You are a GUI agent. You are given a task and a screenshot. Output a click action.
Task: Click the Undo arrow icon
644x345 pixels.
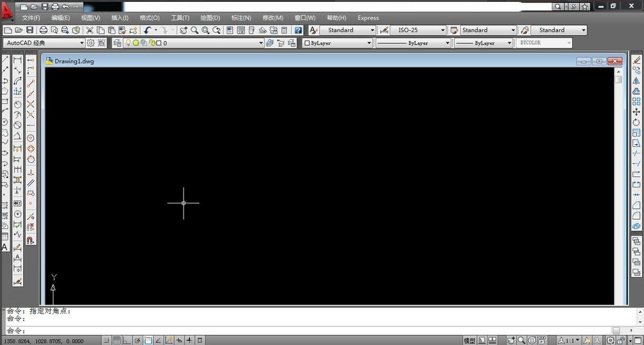coord(148,30)
